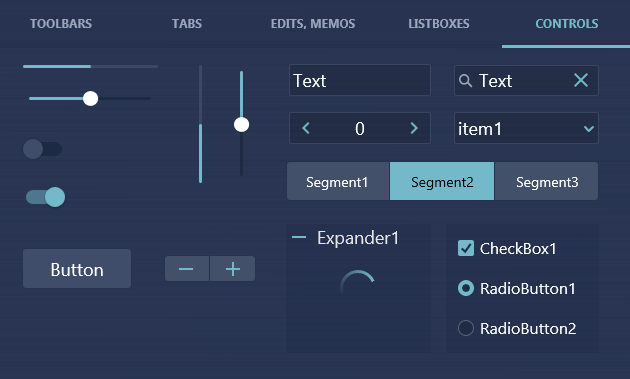Switch to the Toolbars tab
Image resolution: width=630 pixels, height=379 pixels.
point(61,24)
